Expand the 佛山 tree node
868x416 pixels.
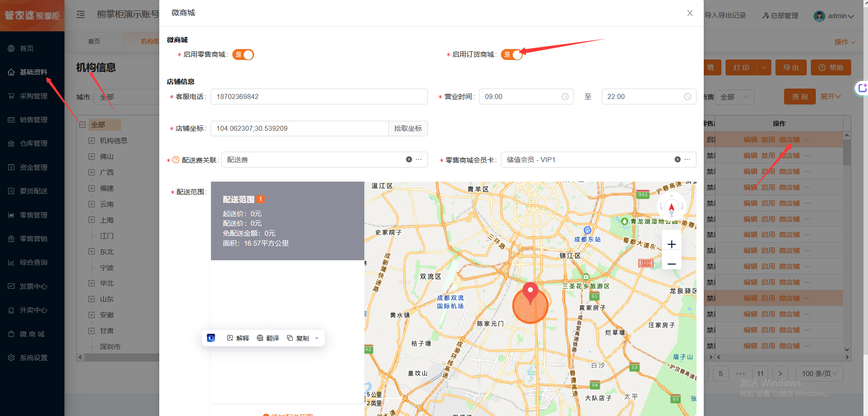91,156
